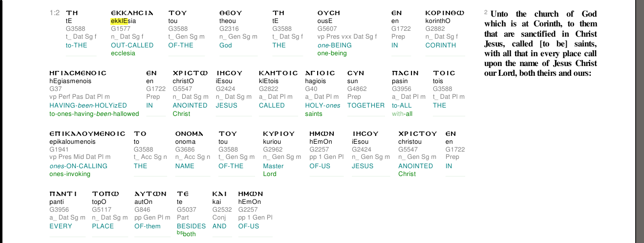Click Strong's number G5037 under te
The height and width of the screenshot is (243, 644).
186,210
